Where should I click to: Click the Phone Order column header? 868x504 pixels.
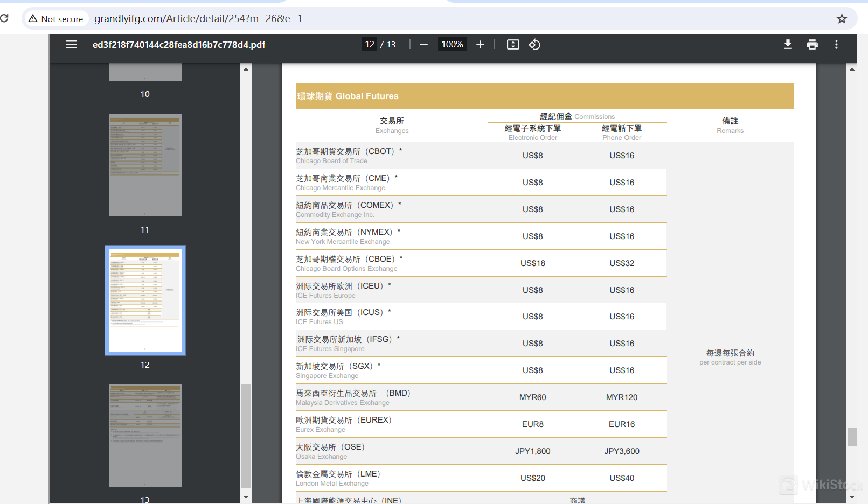tap(622, 133)
